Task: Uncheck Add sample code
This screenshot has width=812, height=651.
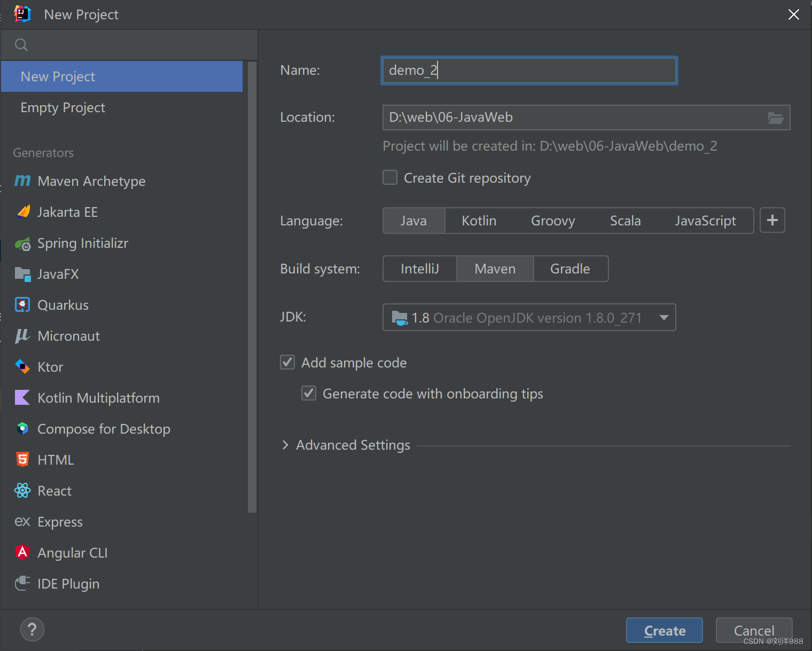Action: [x=287, y=362]
